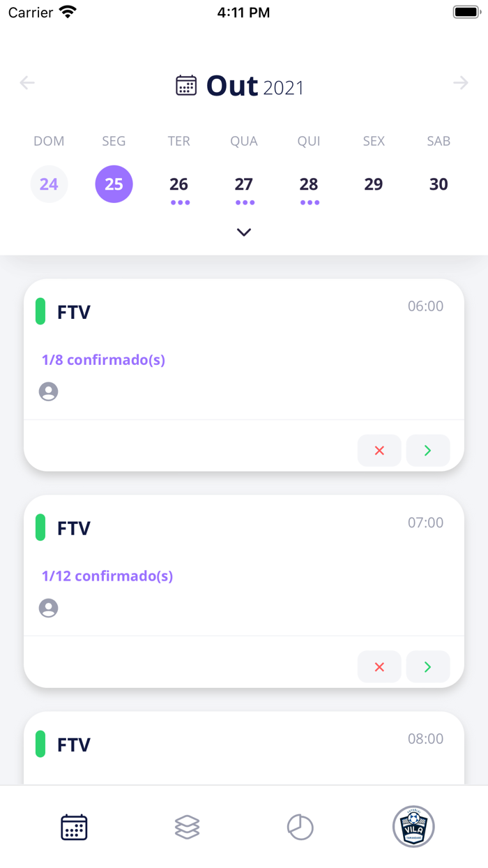The image size is (488, 868).
Task: Tap the 1/12 confirmado(s) link
Action: (x=107, y=576)
